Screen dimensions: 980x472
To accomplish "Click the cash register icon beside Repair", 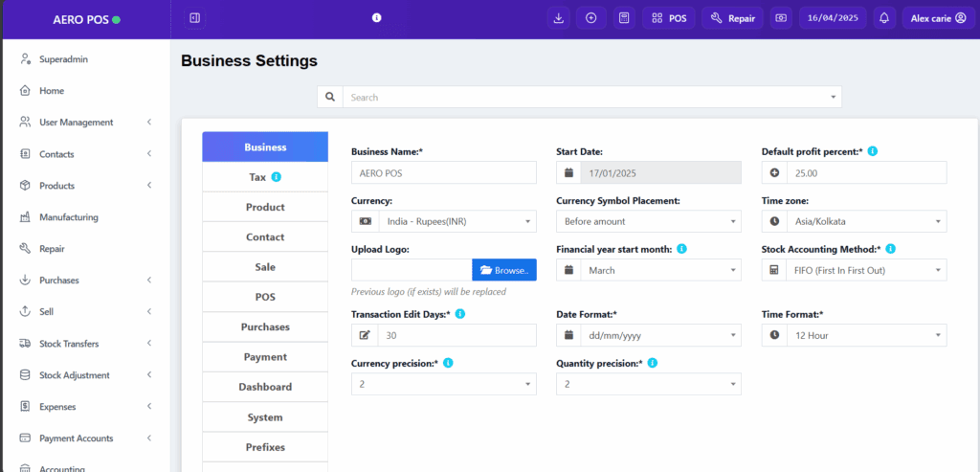I will pyautogui.click(x=782, y=17).
